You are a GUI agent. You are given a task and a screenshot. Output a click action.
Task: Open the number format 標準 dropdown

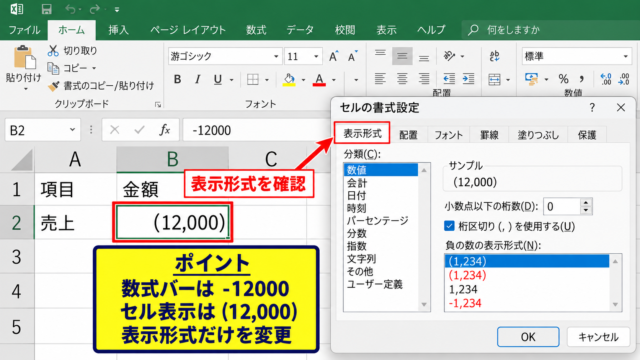(x=626, y=56)
